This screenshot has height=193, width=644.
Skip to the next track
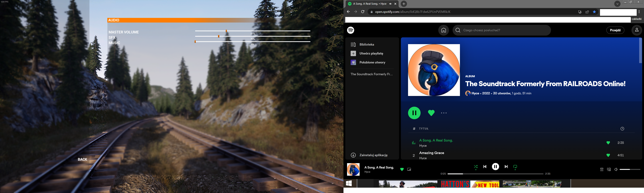(506, 167)
